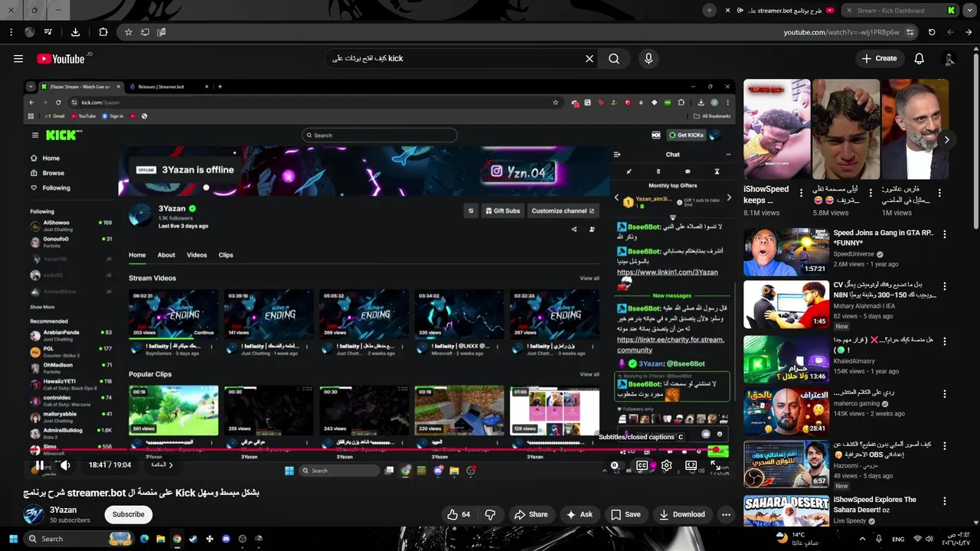
Task: Go to YouTube home via the logo
Action: coord(60,59)
